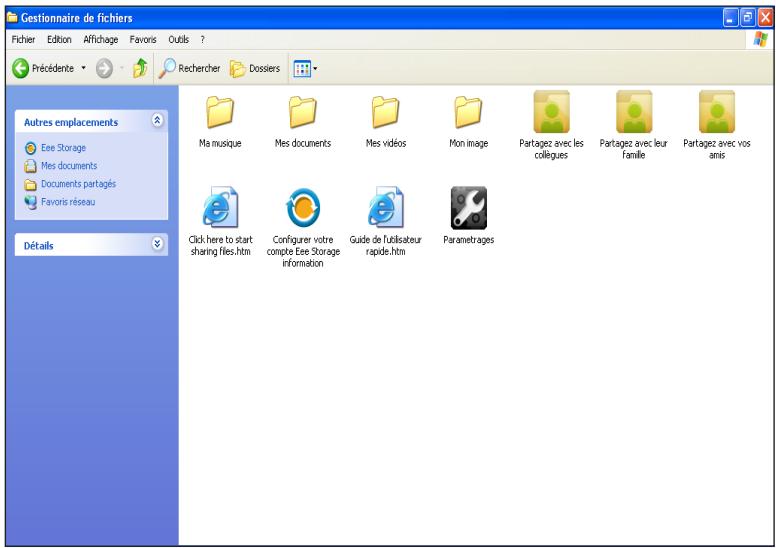Open the Précédente history dropdown arrow
This screenshot has height=548, width=776.
click(84, 68)
